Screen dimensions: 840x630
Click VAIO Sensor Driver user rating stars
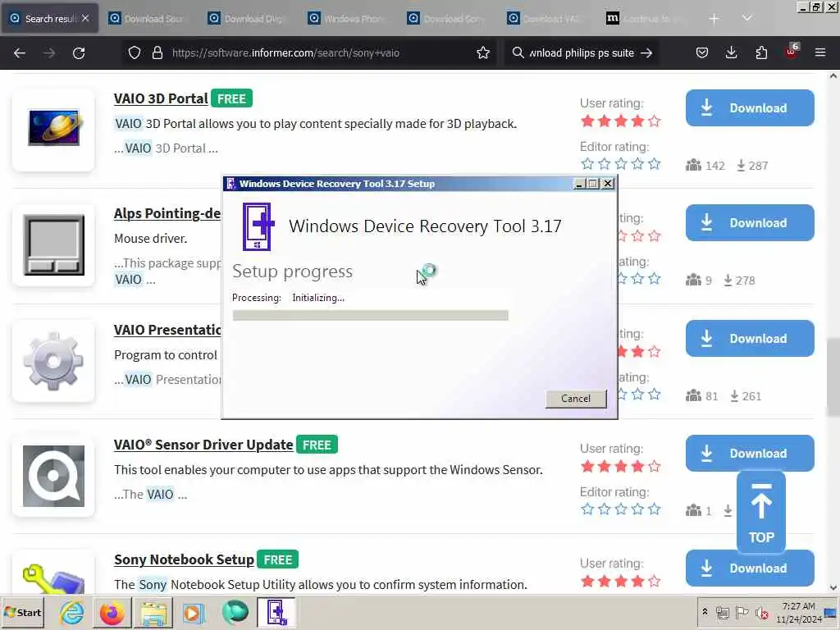coord(620,467)
